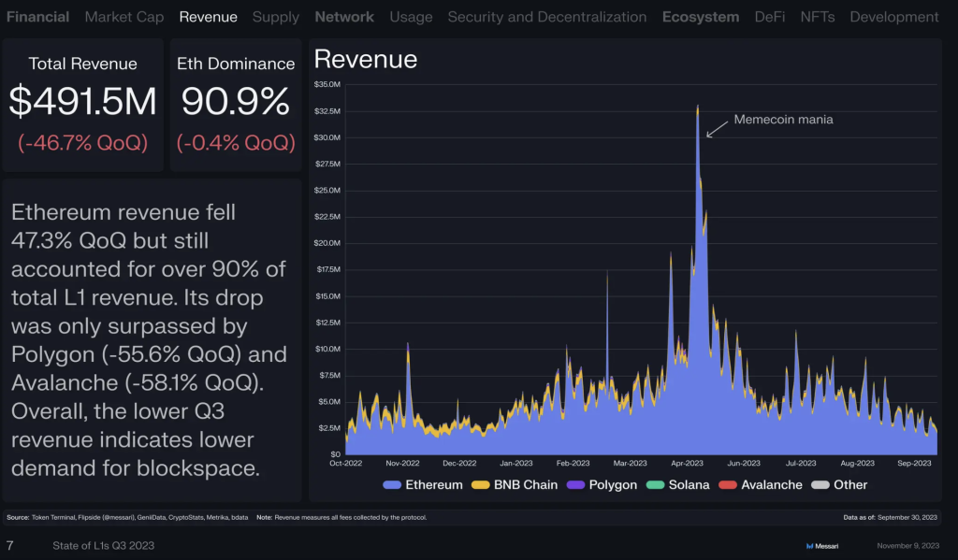This screenshot has height=560, width=958.
Task: Open Security and Decentralization tab
Action: coord(547,17)
